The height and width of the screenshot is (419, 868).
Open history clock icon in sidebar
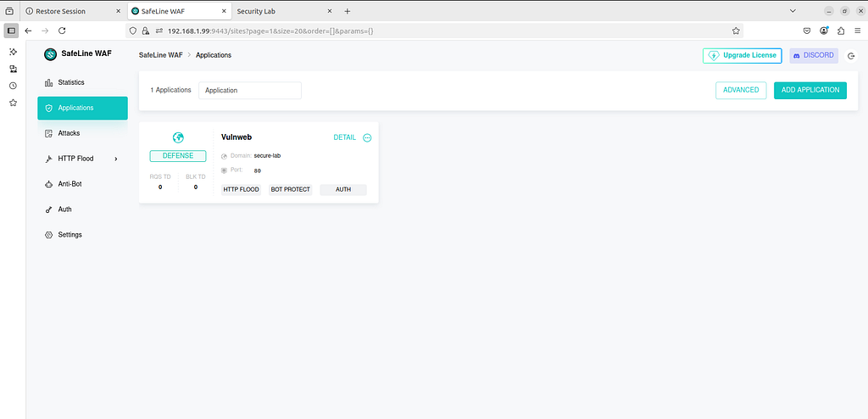13,86
